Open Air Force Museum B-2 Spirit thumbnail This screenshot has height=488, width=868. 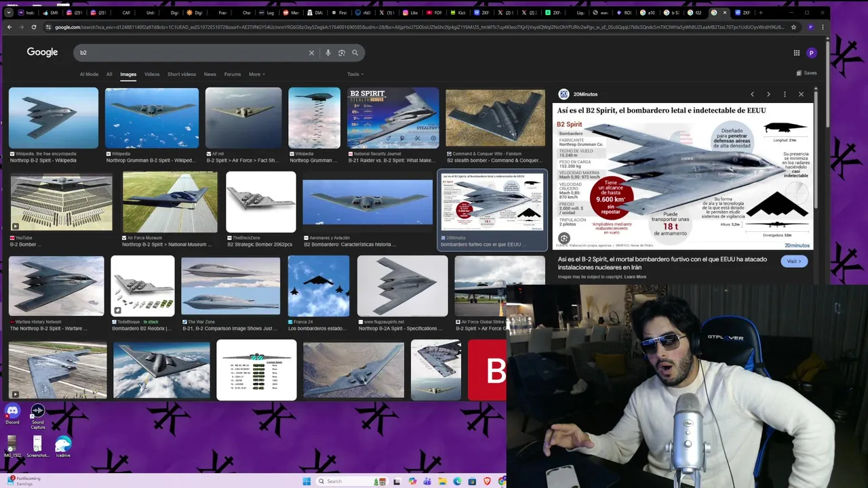coord(170,202)
